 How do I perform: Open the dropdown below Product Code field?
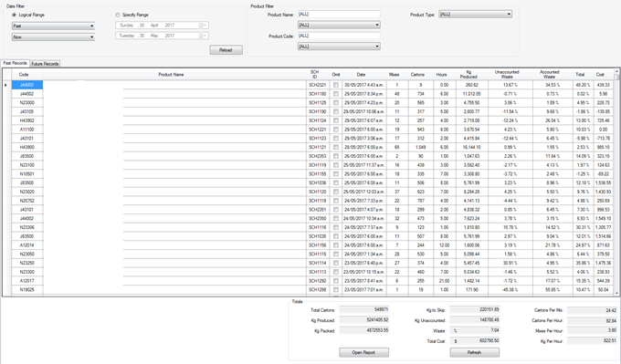[x=339, y=47]
